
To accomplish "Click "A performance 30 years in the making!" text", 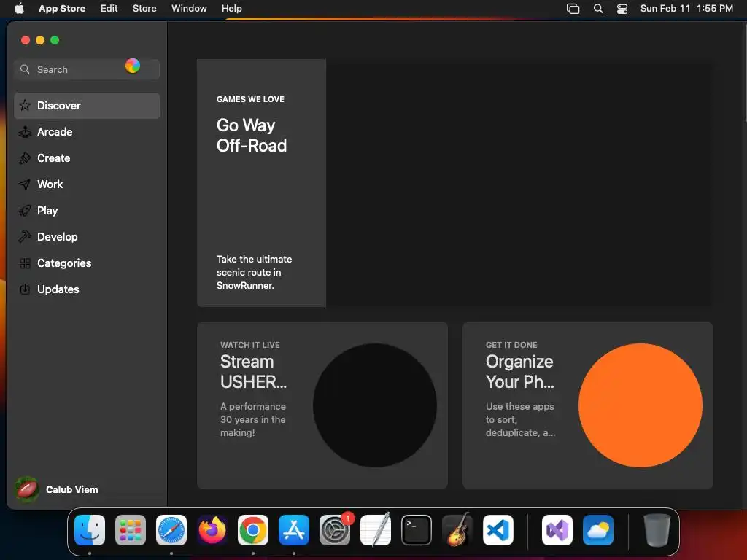I will 253,419.
